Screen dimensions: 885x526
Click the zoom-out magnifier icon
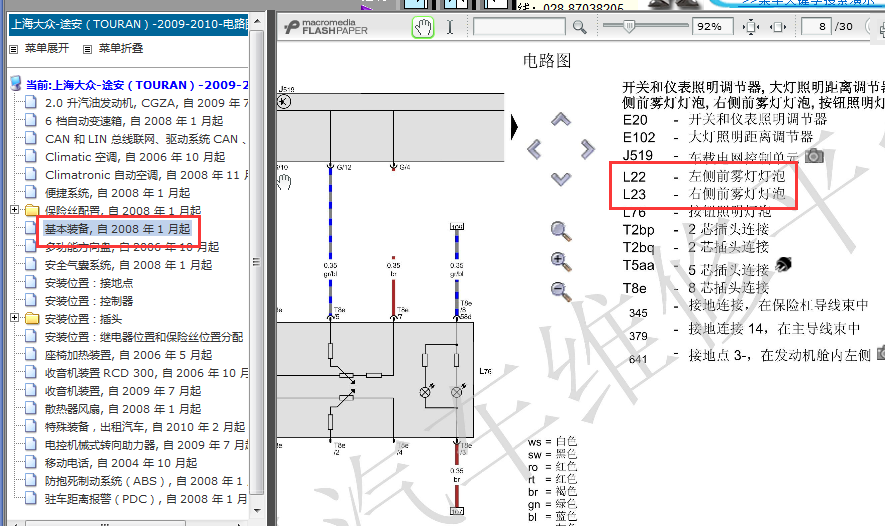(560, 290)
